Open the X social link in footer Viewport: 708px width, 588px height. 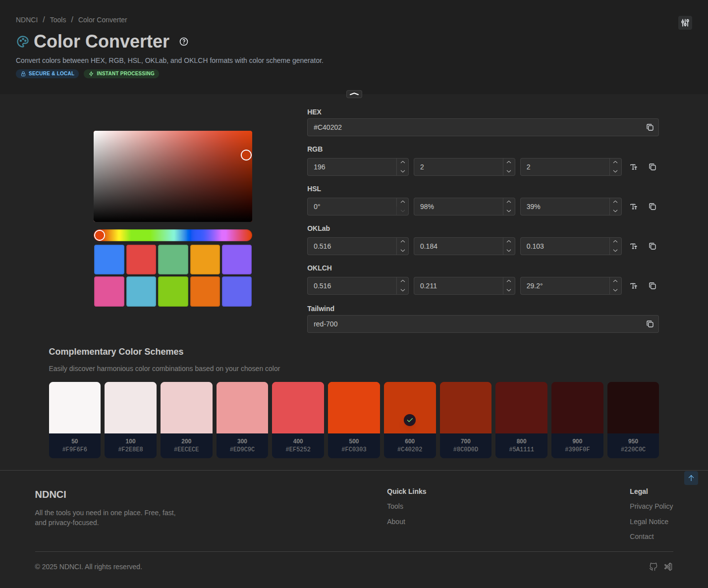point(668,567)
